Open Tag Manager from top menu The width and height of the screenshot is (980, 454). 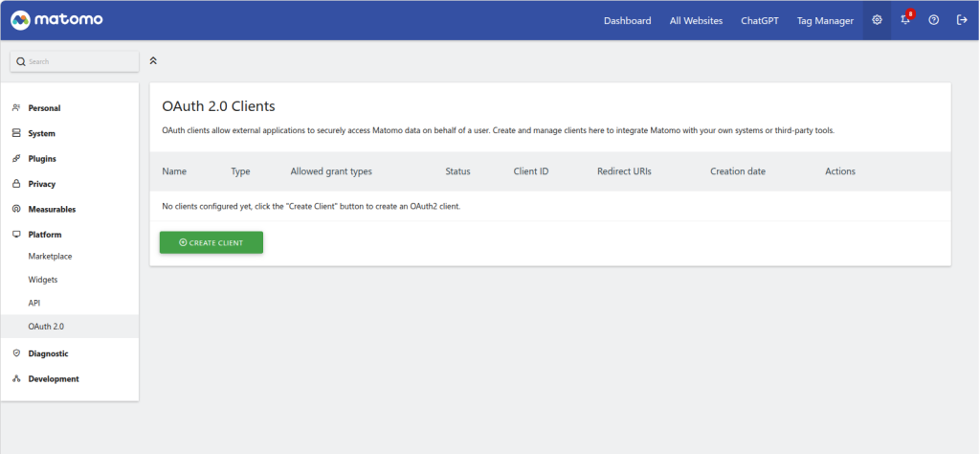pyautogui.click(x=825, y=20)
